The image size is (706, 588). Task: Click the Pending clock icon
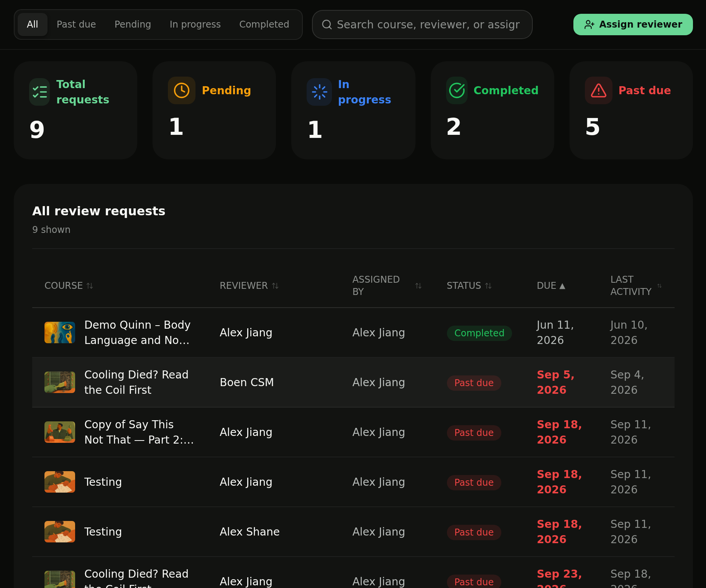coord(182,90)
